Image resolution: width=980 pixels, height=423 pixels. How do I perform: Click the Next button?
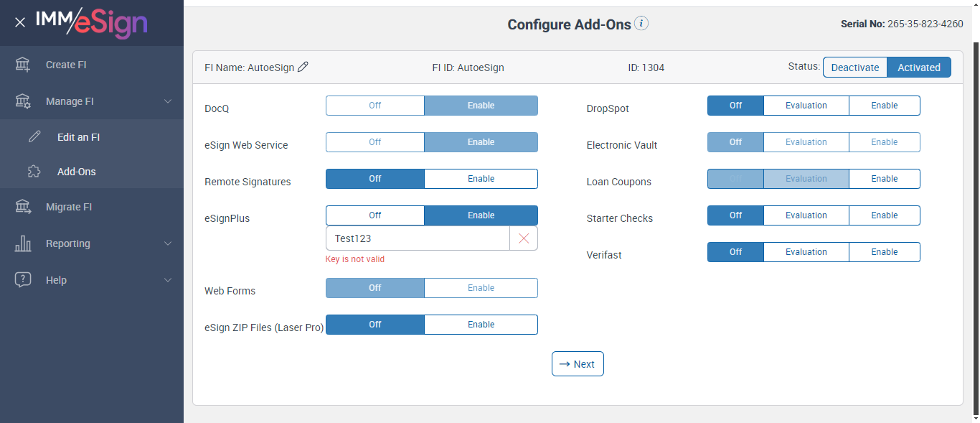[x=578, y=364]
